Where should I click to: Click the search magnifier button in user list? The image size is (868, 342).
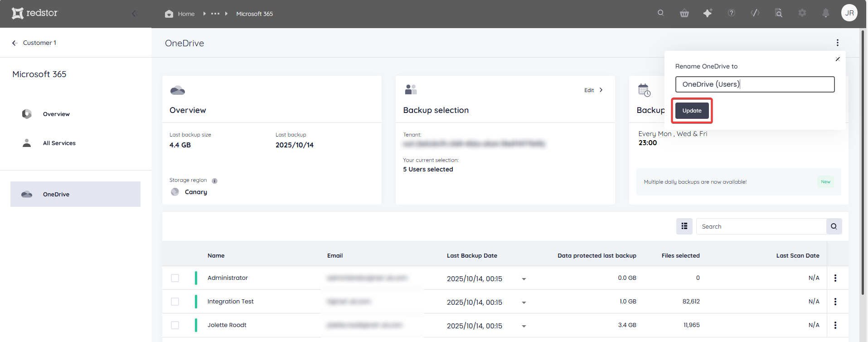[834, 226]
